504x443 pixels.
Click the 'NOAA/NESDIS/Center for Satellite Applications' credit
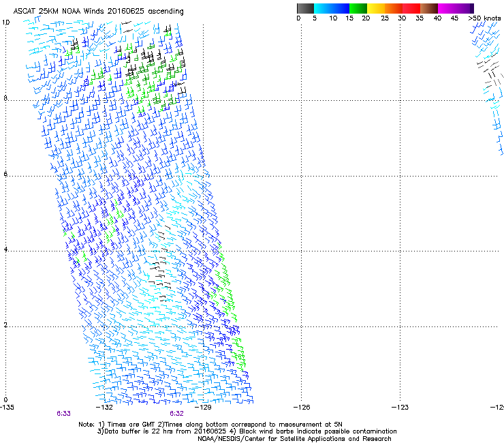point(294,439)
